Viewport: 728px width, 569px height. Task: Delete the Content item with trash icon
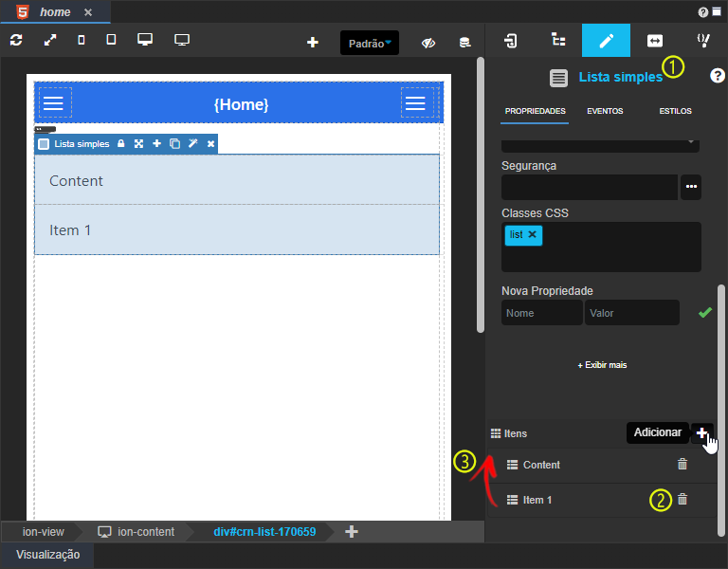pyautogui.click(x=682, y=464)
